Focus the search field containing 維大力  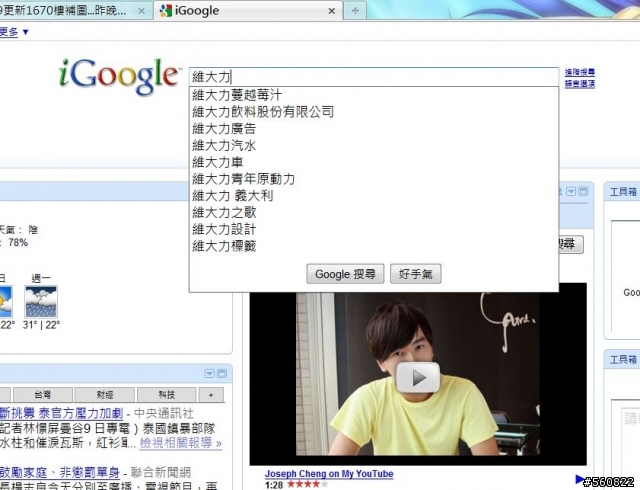(x=373, y=77)
